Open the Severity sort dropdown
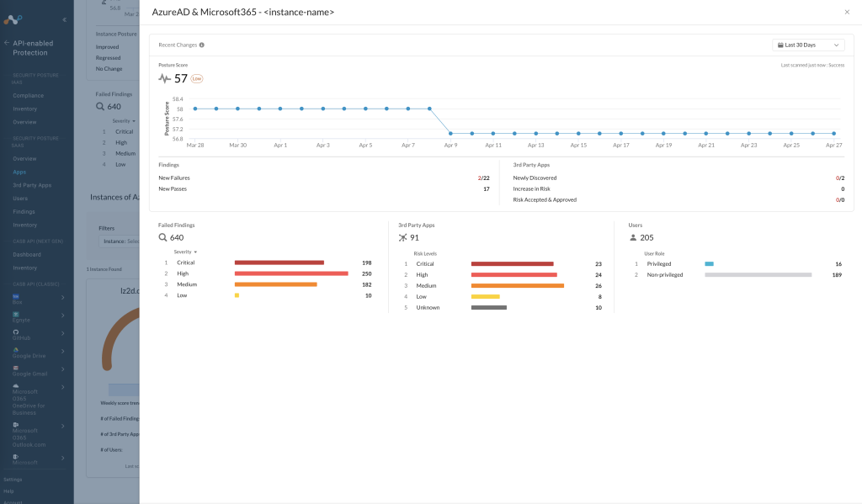 pos(185,252)
